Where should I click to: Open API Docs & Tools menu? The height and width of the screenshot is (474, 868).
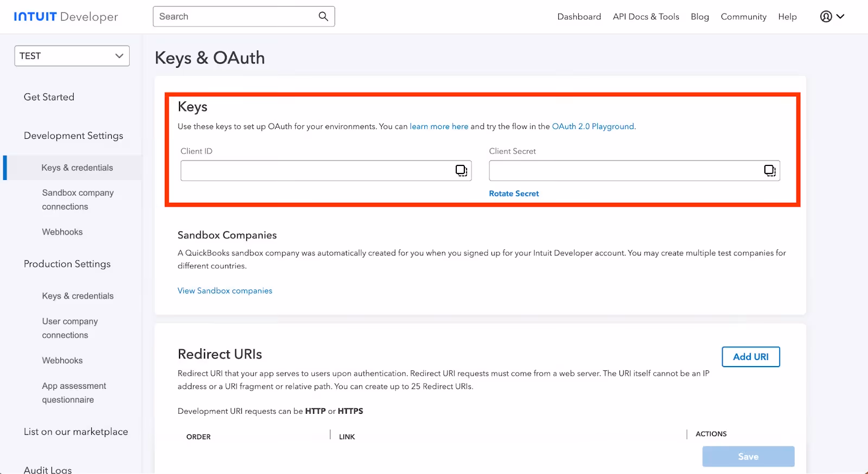tap(646, 17)
